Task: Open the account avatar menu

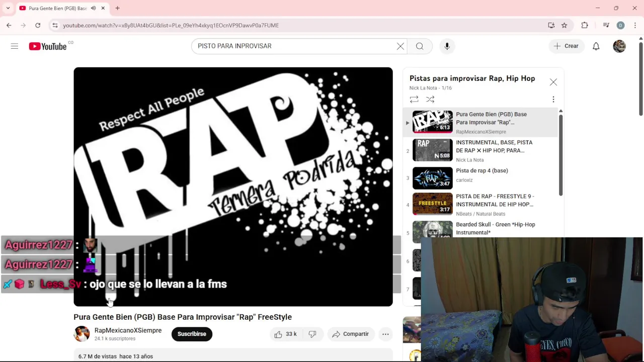Action: click(x=619, y=46)
